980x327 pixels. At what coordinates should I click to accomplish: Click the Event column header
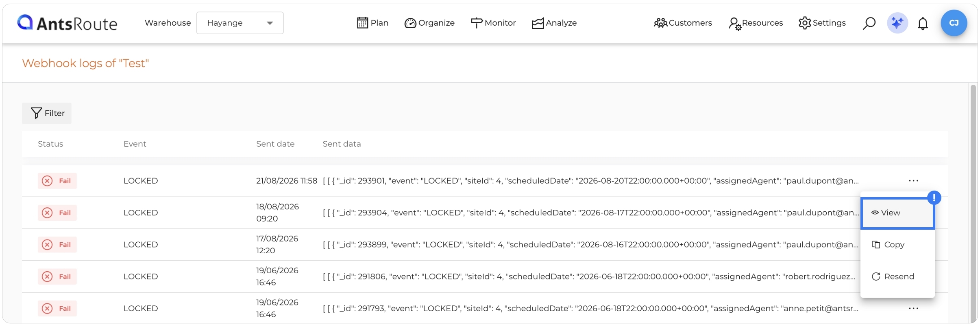pyautogui.click(x=135, y=144)
